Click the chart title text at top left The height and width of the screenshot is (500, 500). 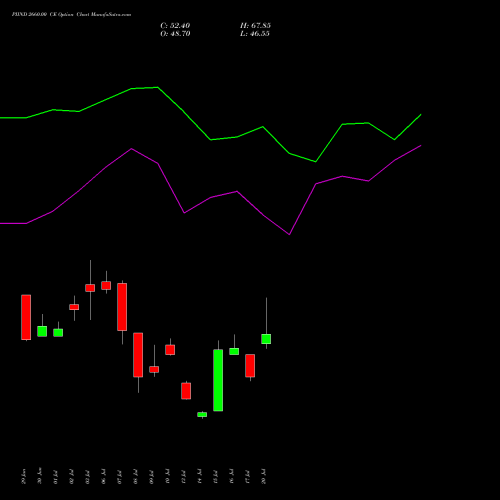[71, 15]
